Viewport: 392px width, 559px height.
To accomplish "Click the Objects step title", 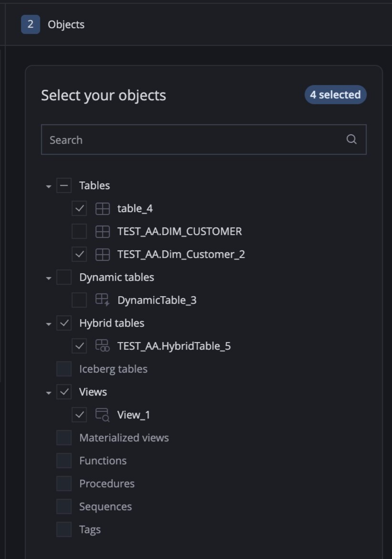I will click(x=66, y=24).
